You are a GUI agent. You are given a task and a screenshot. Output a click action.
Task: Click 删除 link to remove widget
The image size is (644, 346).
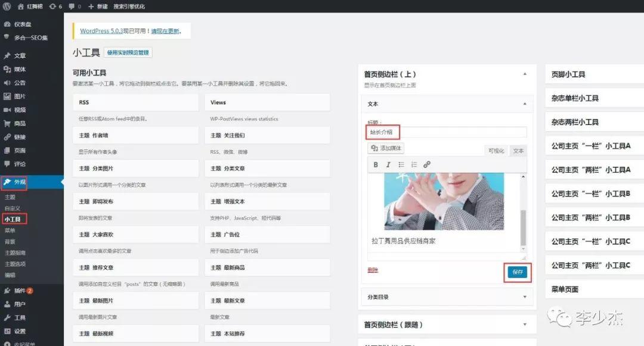pos(373,270)
